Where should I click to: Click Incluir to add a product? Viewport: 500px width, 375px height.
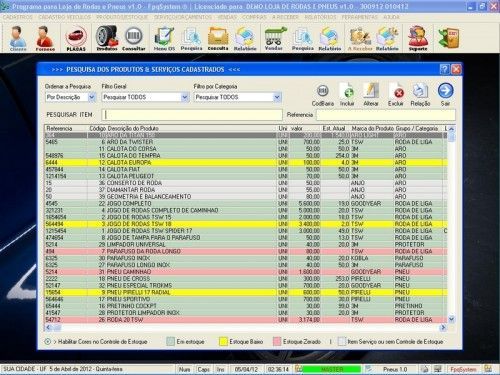coord(347,95)
